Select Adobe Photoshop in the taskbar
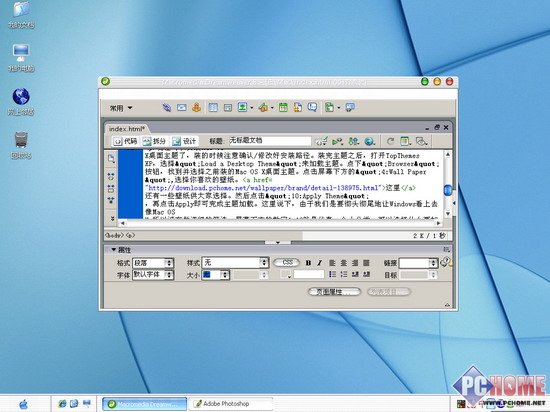 [x=231, y=404]
